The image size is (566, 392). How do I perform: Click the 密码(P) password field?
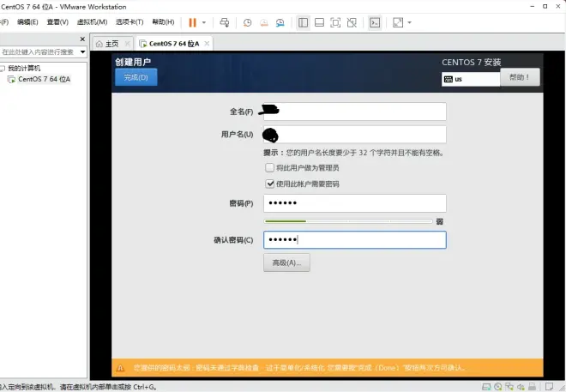point(355,203)
